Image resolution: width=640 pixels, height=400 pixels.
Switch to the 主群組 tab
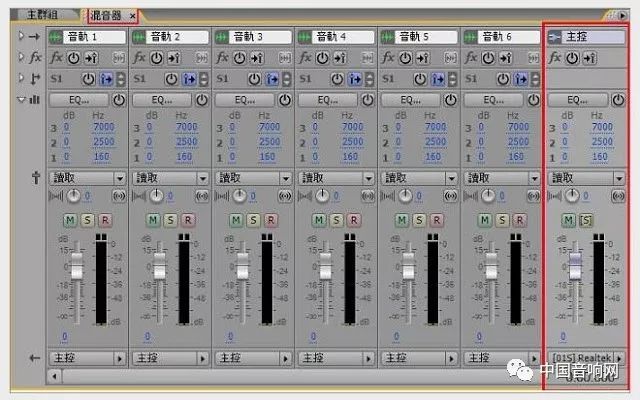(41, 16)
